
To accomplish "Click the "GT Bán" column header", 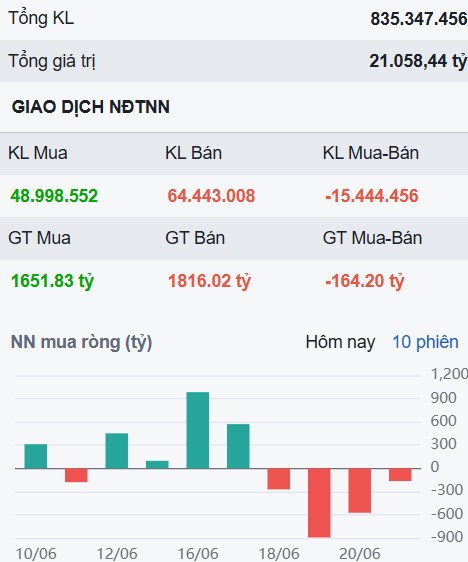I will 195,238.
